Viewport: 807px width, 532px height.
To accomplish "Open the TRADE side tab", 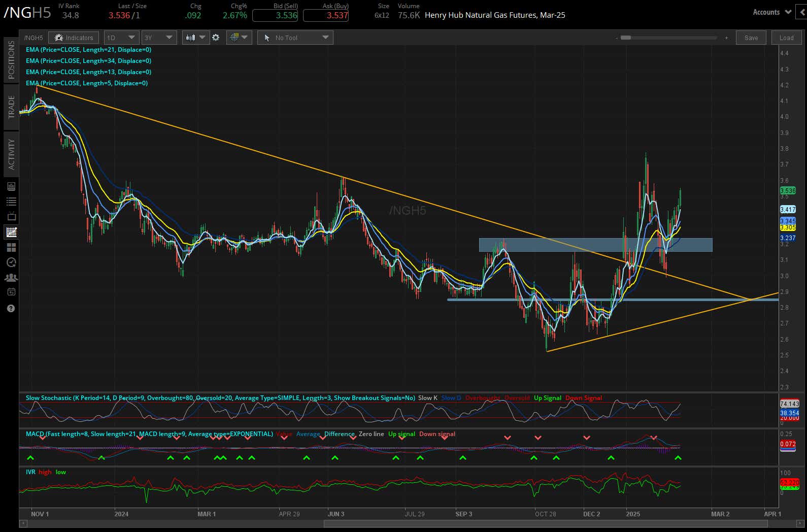I will point(11,107).
